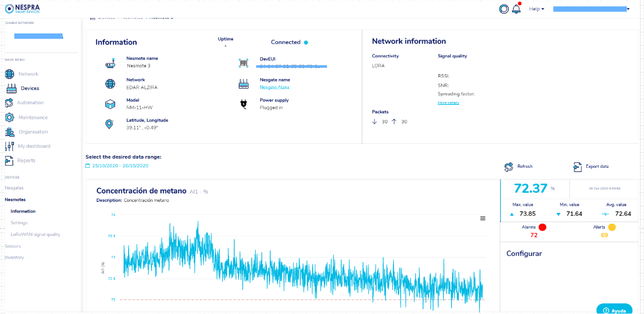Open the date range picker 25/10/2020 - 26/10/2020
Viewport: 644px width, 314px height.
tap(117, 166)
